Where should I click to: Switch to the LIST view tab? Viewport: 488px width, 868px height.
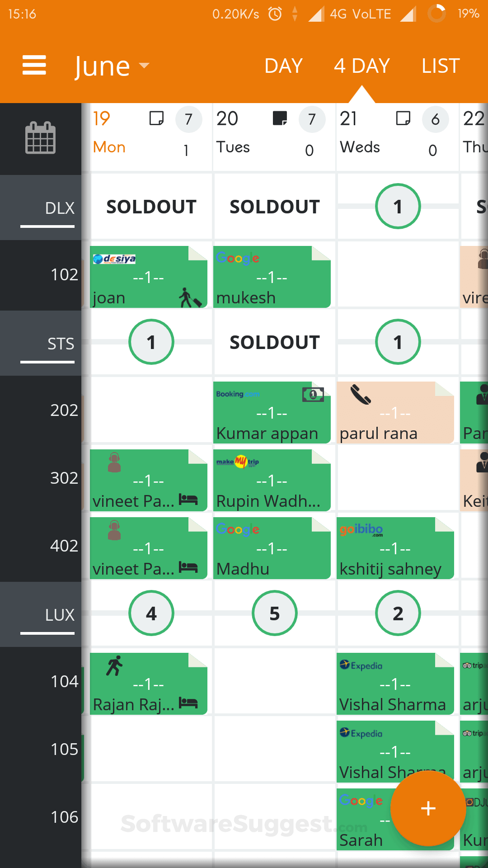pos(441,66)
